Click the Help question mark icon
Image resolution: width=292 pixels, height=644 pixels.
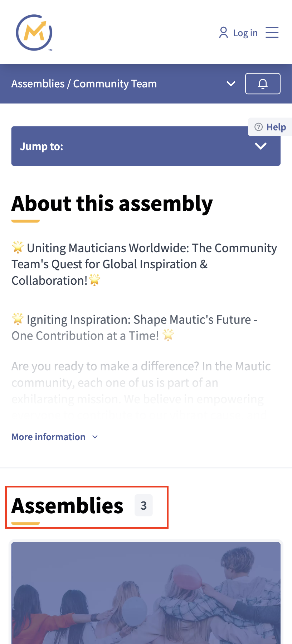click(x=258, y=127)
